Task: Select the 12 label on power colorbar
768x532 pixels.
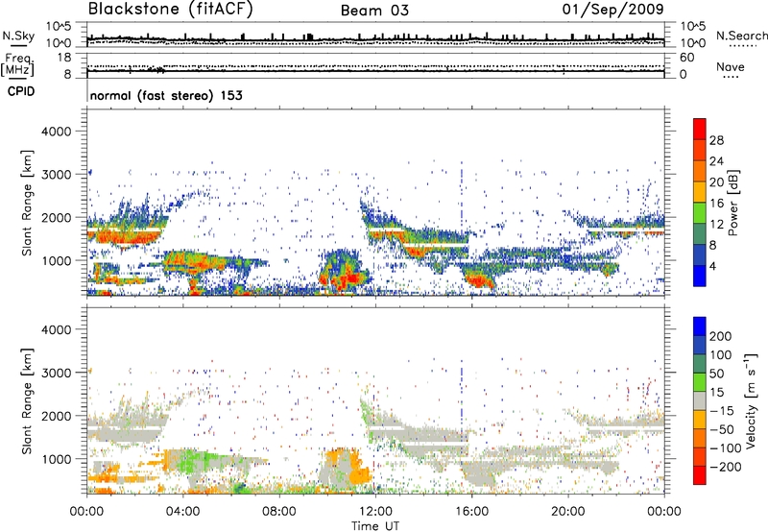Action: point(716,225)
